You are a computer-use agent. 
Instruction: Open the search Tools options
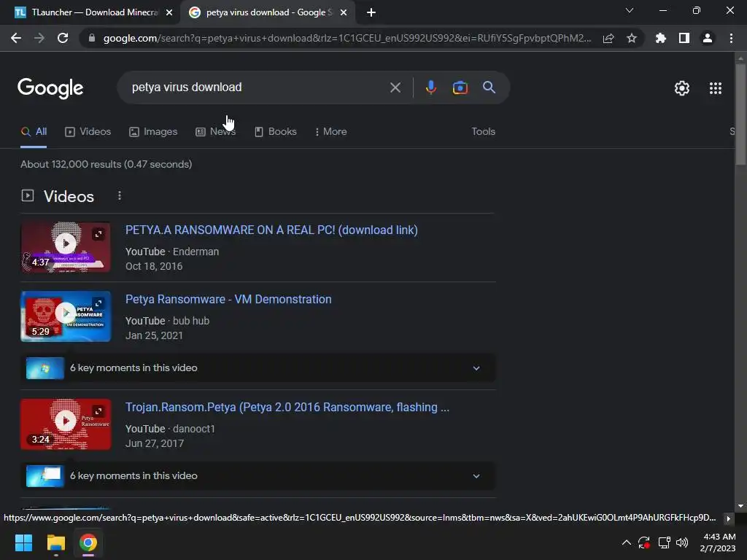point(483,132)
